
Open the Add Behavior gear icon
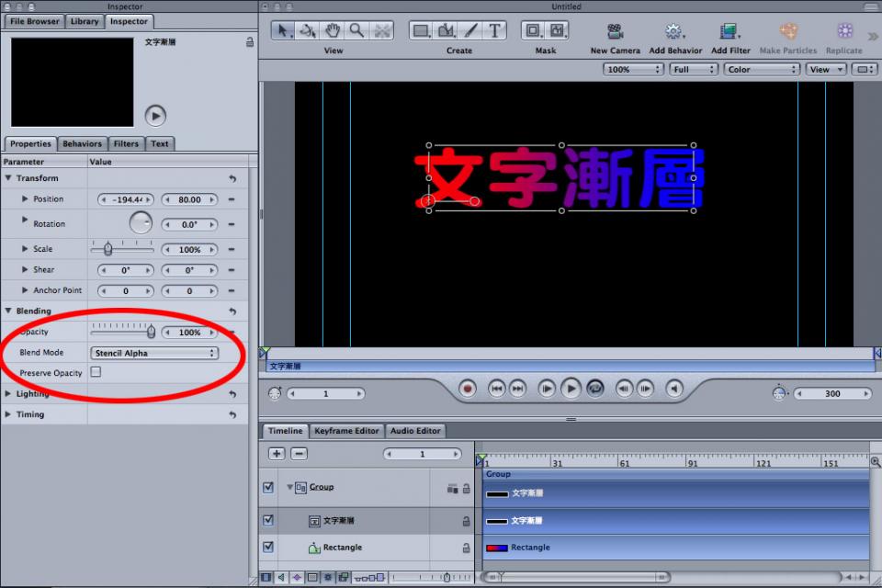[673, 31]
